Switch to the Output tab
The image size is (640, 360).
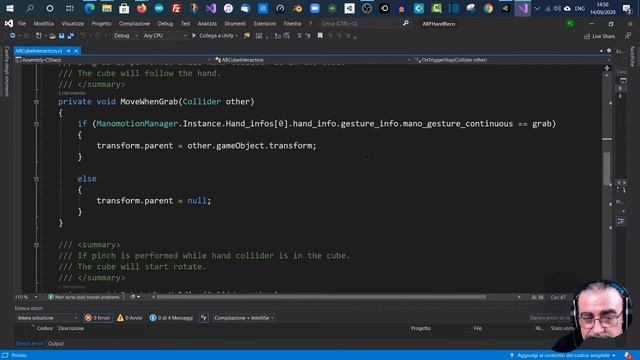pyautogui.click(x=56, y=344)
